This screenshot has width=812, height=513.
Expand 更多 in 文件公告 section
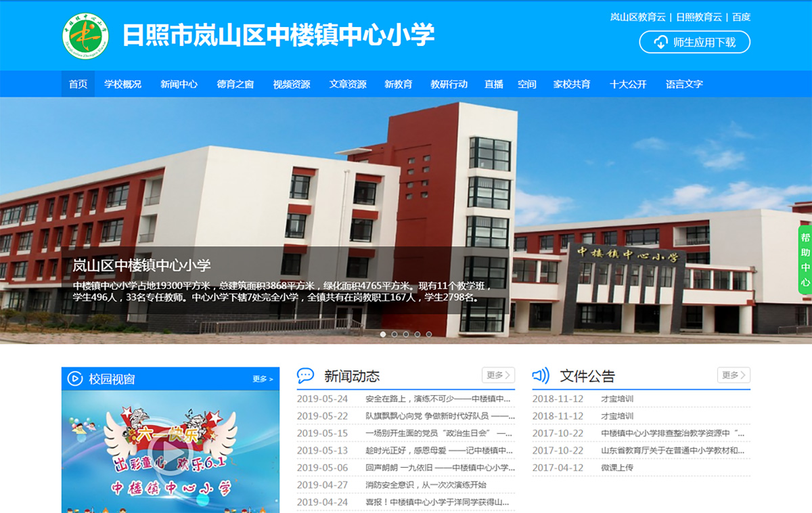coord(734,375)
